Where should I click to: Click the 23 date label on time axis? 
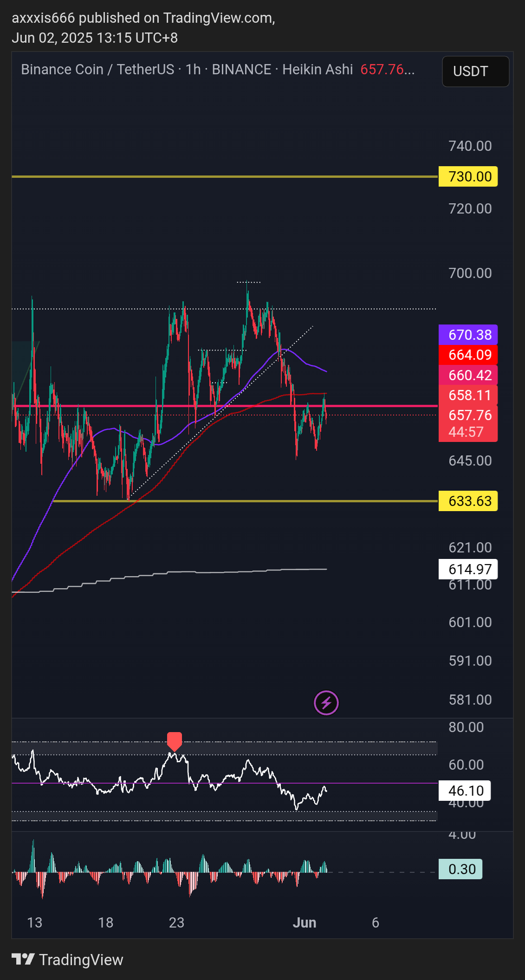point(176,922)
